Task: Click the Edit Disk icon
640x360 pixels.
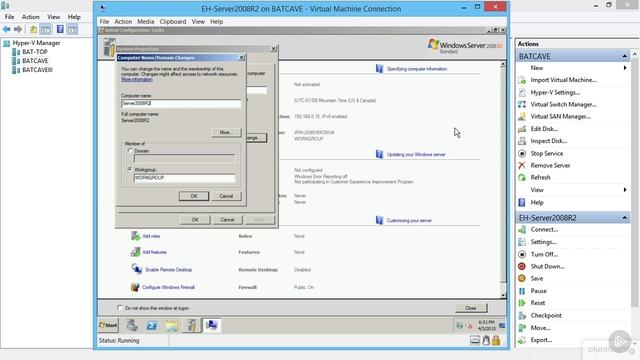Action: click(x=522, y=129)
